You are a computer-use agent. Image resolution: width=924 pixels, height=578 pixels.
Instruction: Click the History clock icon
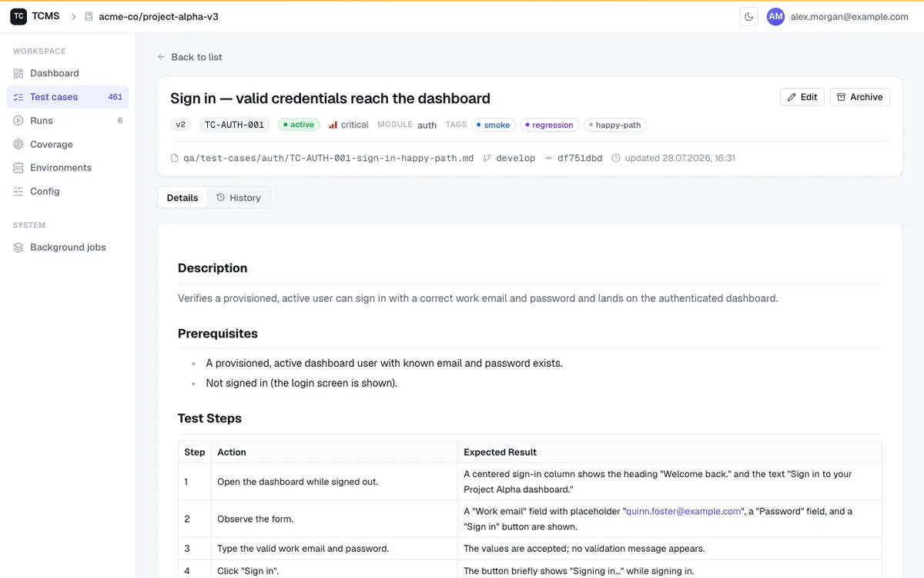[221, 197]
